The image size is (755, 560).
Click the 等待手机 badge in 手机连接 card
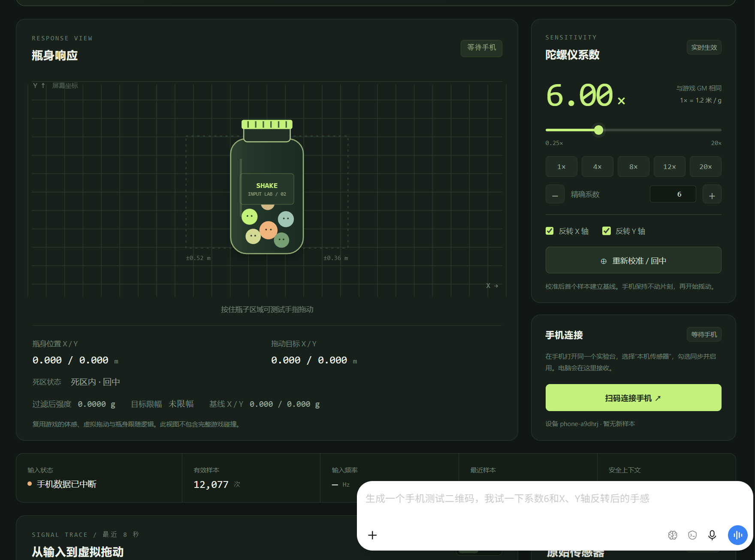pos(704,334)
